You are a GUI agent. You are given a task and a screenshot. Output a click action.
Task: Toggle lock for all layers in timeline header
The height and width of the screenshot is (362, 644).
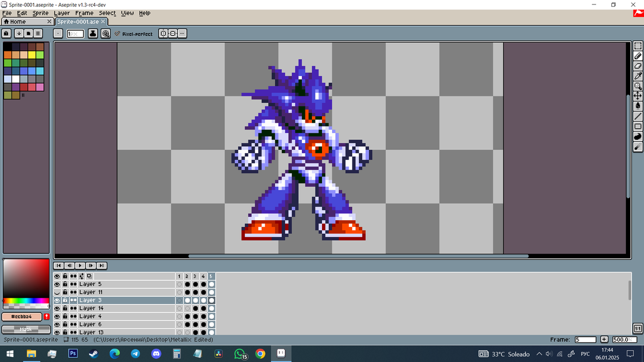[x=65, y=276]
